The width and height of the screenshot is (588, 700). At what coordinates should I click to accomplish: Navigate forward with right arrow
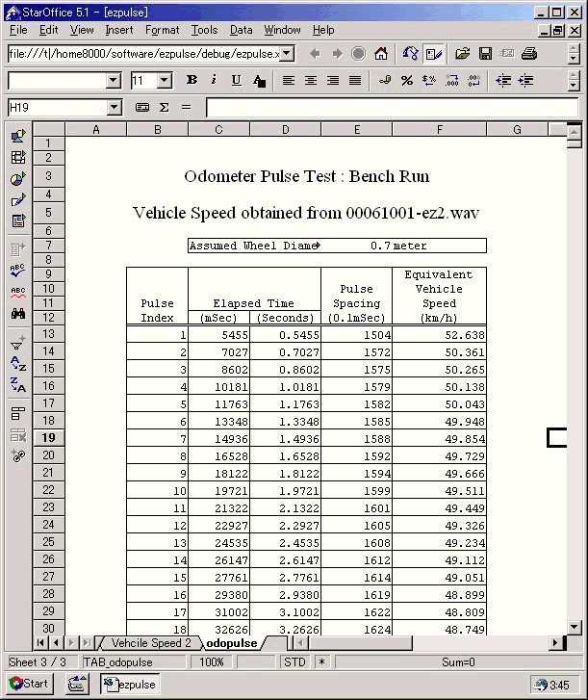[337, 54]
